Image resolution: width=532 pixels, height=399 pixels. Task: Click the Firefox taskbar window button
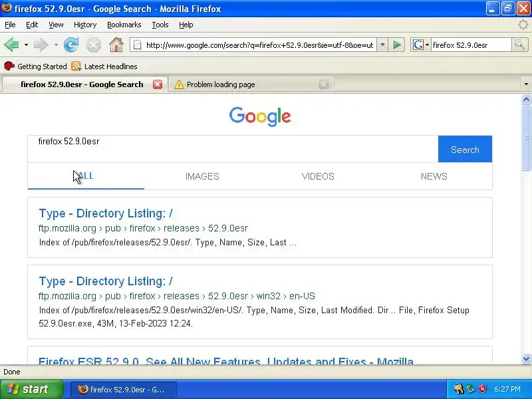click(124, 389)
